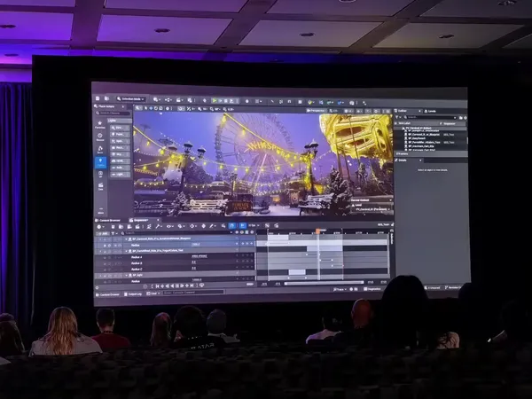Switch to the Outliner tab

click(408, 111)
